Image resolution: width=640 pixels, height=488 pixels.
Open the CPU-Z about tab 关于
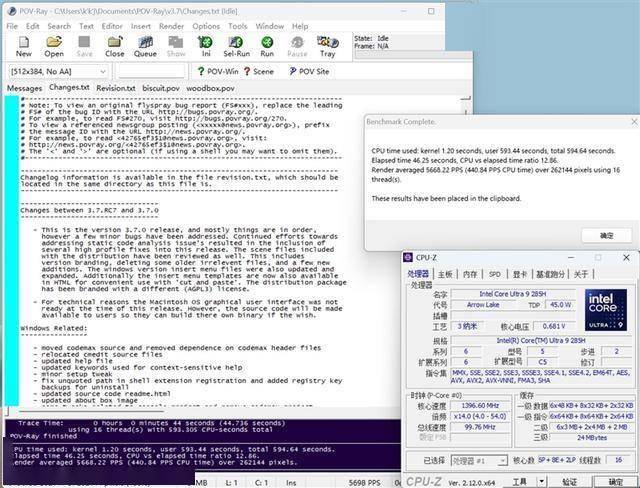(581, 274)
